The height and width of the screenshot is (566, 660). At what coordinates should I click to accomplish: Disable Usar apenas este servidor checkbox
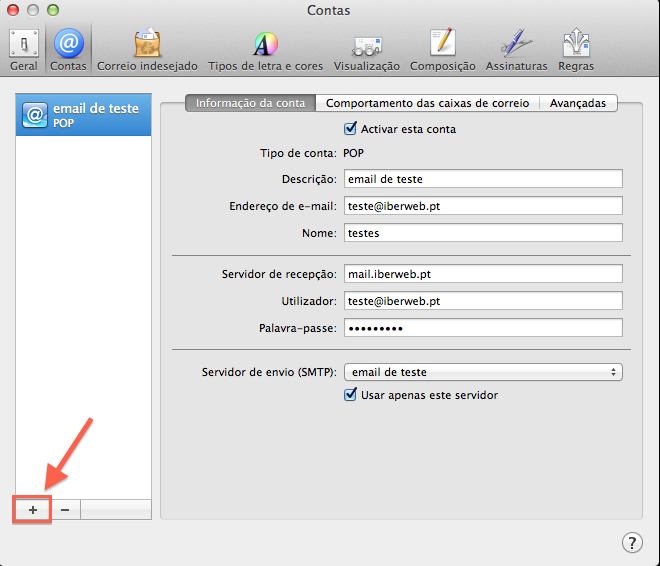click(350, 395)
